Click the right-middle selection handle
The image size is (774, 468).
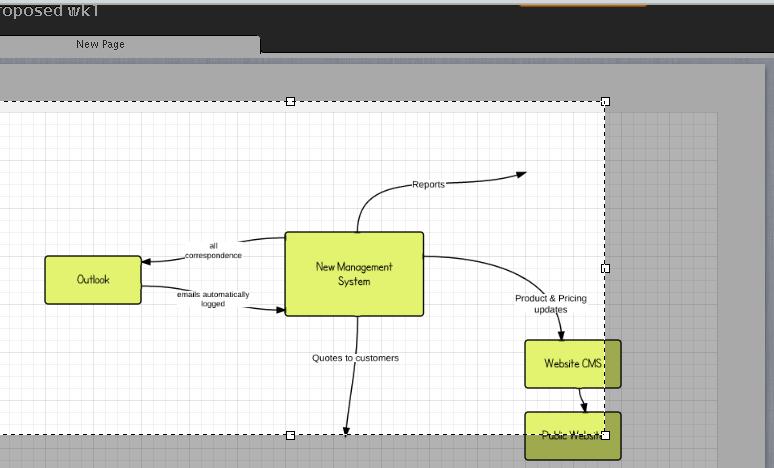[x=605, y=268]
